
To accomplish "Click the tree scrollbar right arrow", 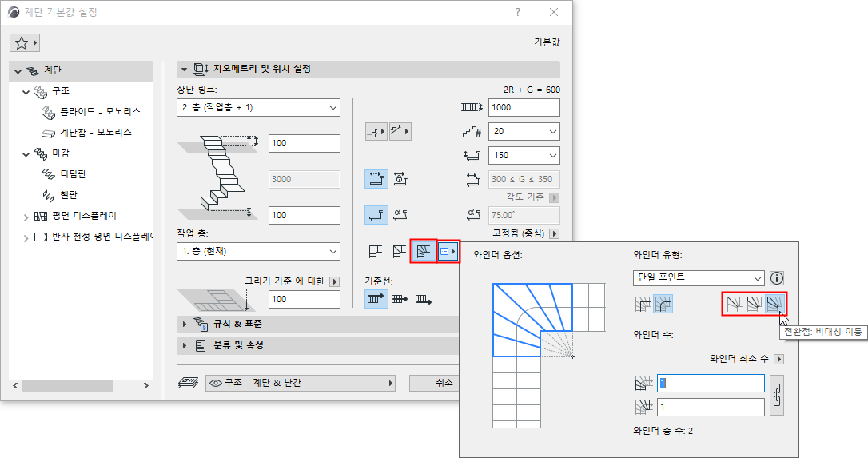I will click(146, 385).
